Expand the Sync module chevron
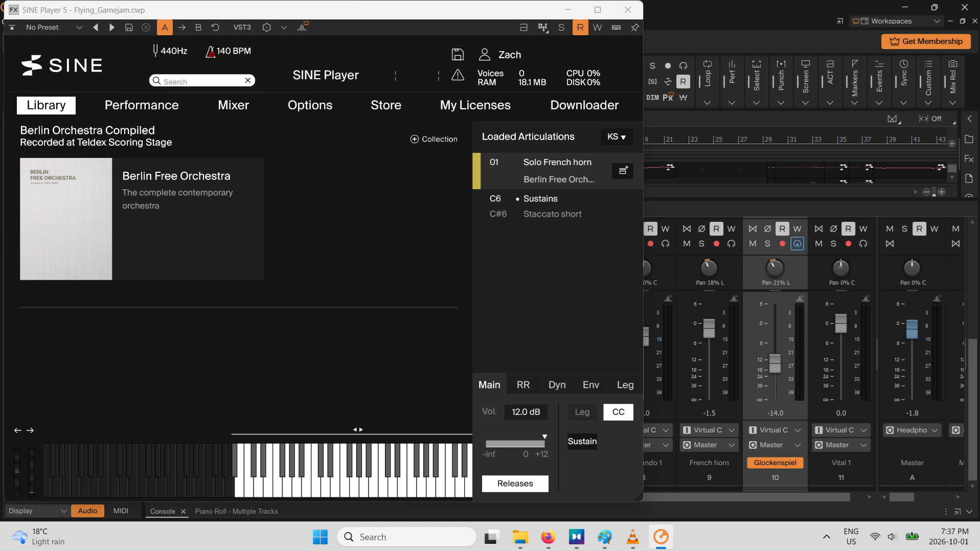The image size is (980, 551). coord(904,103)
